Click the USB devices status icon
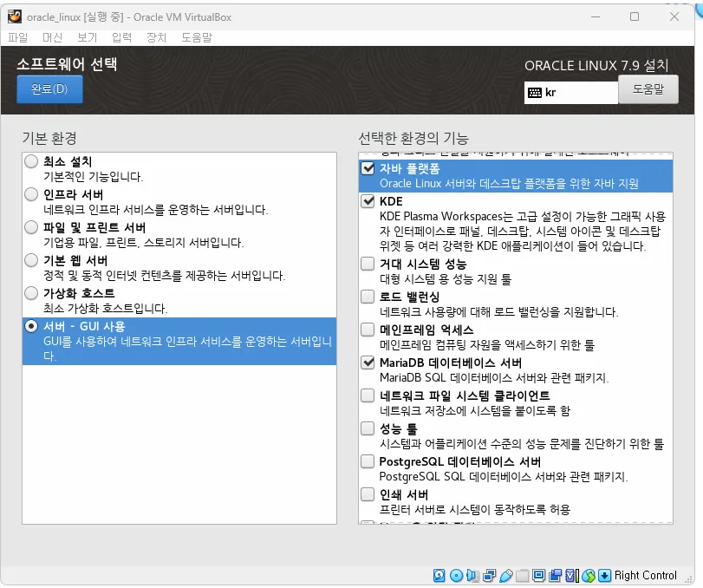The width and height of the screenshot is (703, 588). (505, 576)
